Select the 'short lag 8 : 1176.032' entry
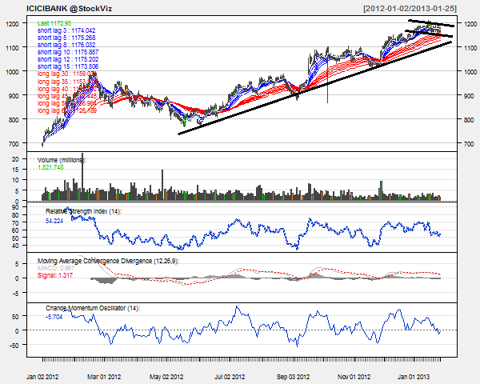 66,45
